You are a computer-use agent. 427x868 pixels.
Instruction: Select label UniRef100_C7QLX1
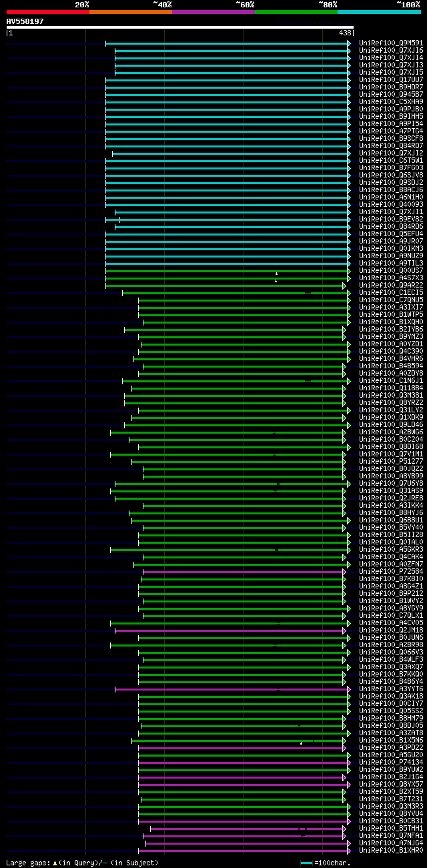pos(391,616)
